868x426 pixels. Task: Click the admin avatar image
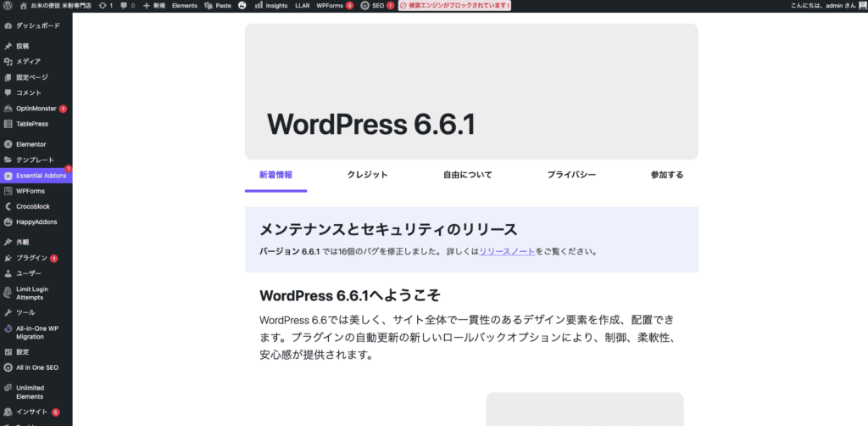pos(862,6)
